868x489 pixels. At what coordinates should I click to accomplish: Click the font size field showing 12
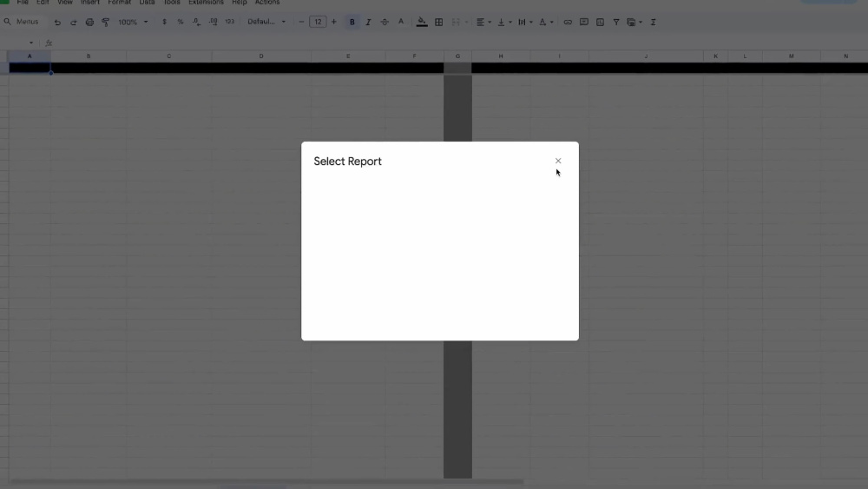318,23
